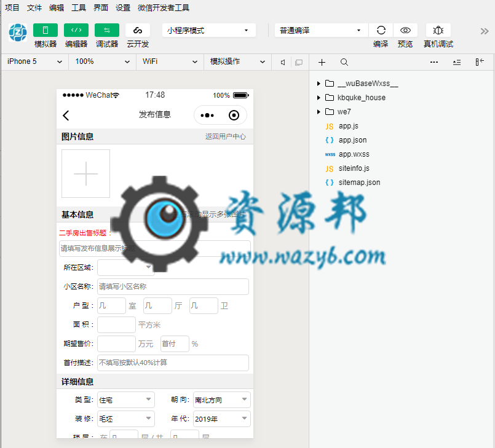Screen dimensions: 495x448
Task: Click the 面积 square meter input
Action: point(116,324)
